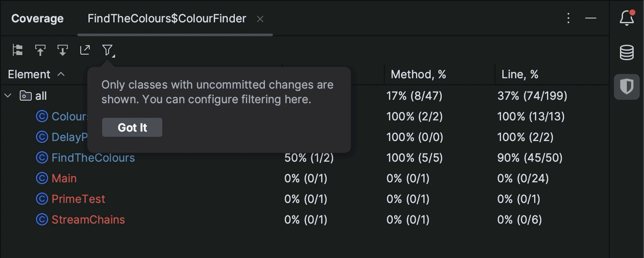
Task: Toggle the Coverage shield tool window icon
Action: tap(627, 87)
